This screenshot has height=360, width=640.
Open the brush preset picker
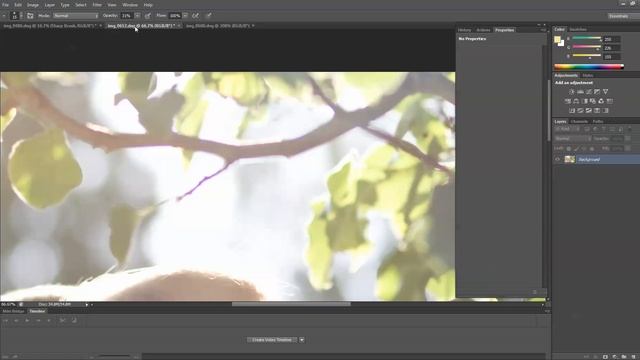coord(16,16)
